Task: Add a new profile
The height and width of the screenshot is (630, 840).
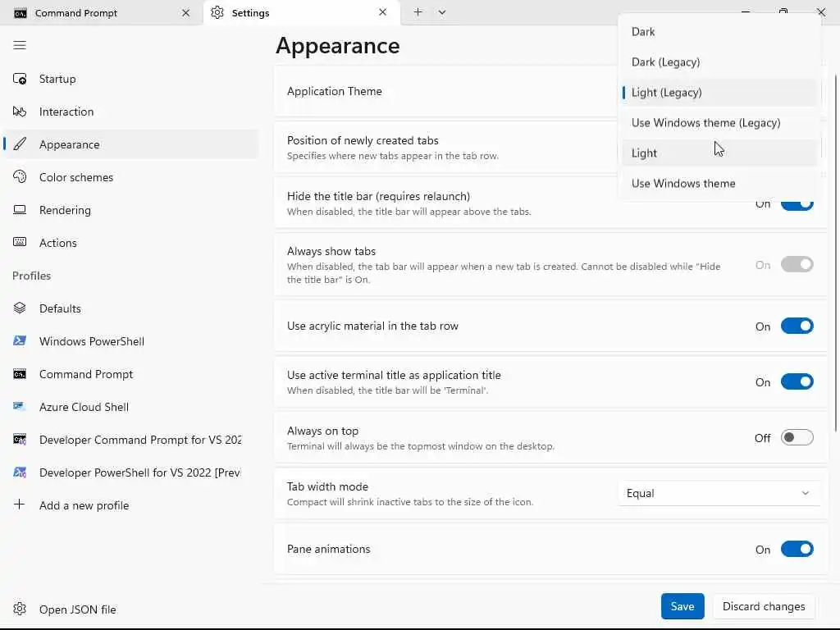Action: point(130,505)
